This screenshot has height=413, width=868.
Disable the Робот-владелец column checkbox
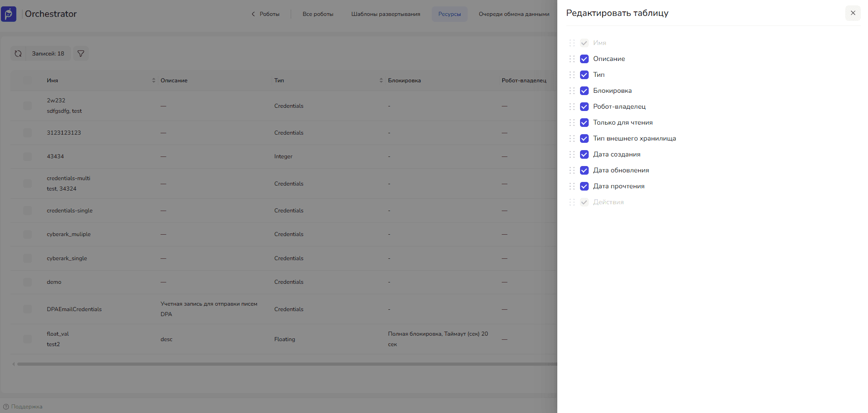click(584, 107)
